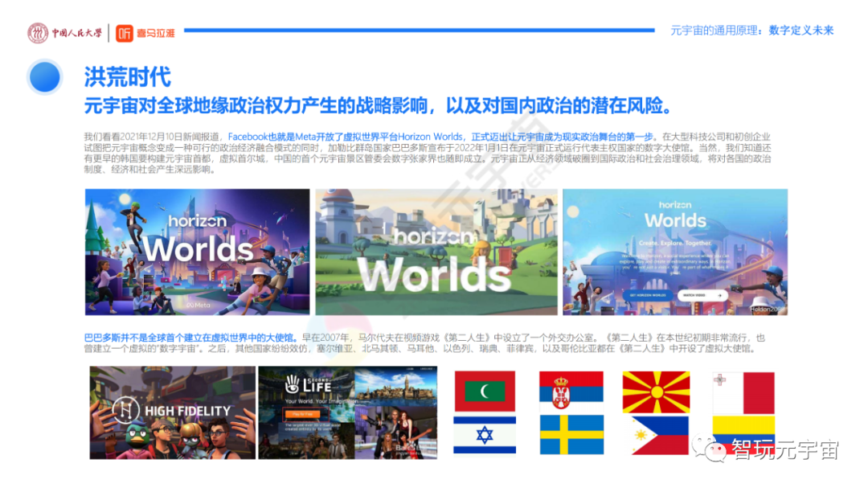
Task: Click the Himalaya orange logo
Action: click(145, 33)
